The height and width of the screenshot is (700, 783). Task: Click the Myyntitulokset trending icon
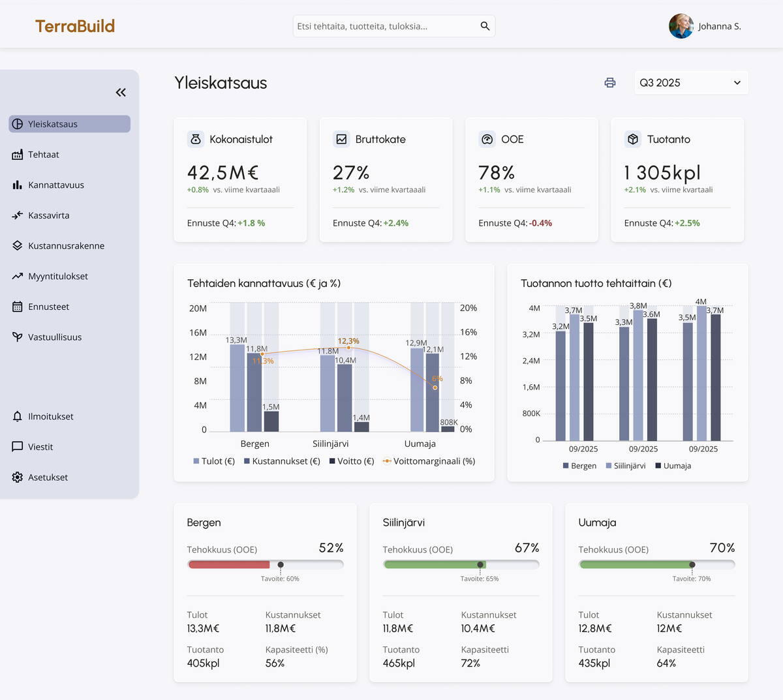18,276
